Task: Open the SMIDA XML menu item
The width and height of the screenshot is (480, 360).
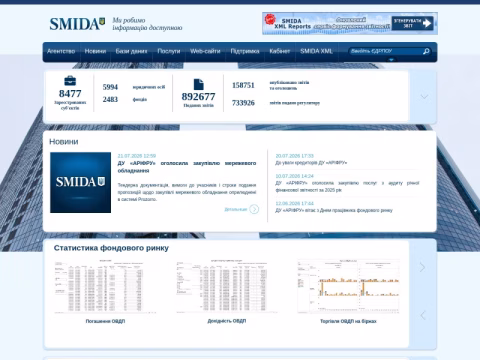Action: coord(316,51)
